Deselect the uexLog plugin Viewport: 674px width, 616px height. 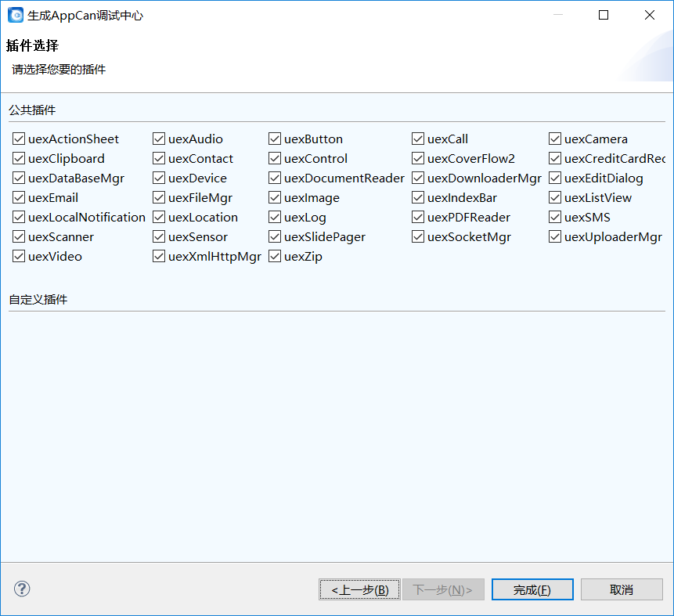tap(275, 217)
